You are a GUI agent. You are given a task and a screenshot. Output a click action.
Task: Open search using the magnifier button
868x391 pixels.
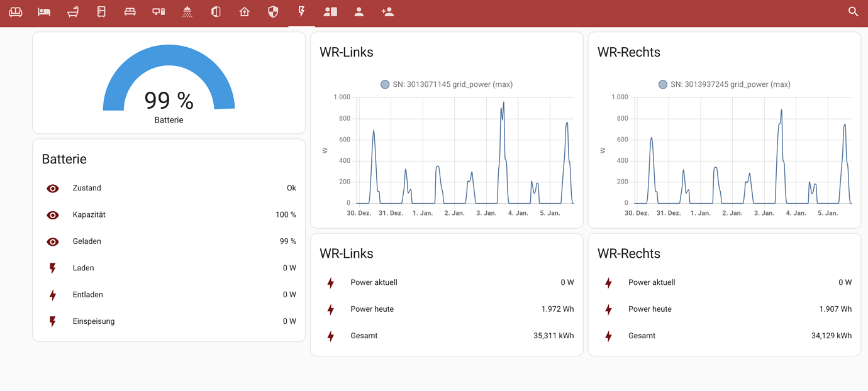pyautogui.click(x=853, y=11)
